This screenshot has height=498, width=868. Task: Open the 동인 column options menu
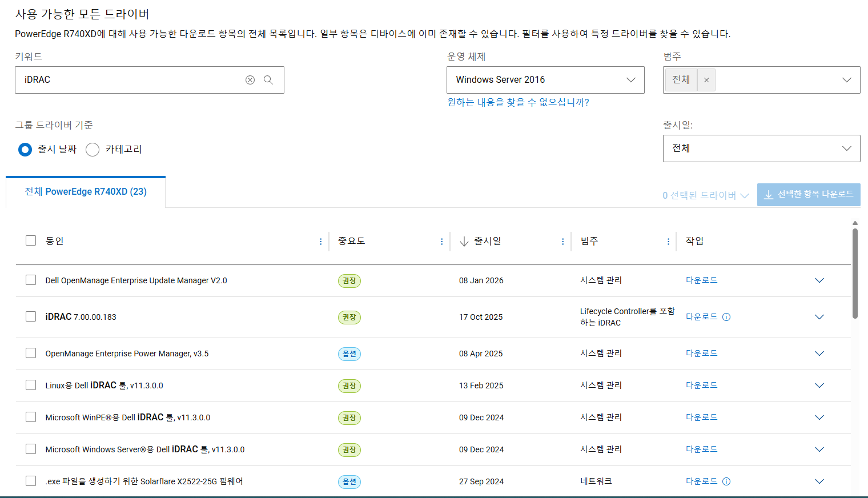coord(320,242)
